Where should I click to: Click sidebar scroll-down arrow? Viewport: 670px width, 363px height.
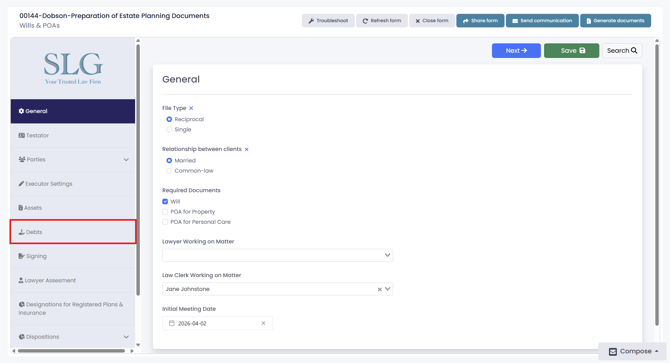[138, 345]
